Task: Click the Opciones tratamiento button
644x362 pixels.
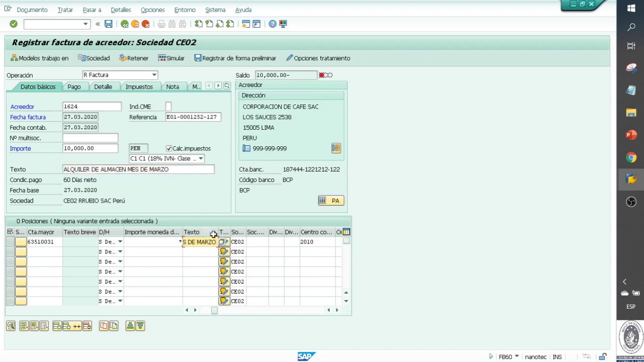Action: click(x=318, y=58)
